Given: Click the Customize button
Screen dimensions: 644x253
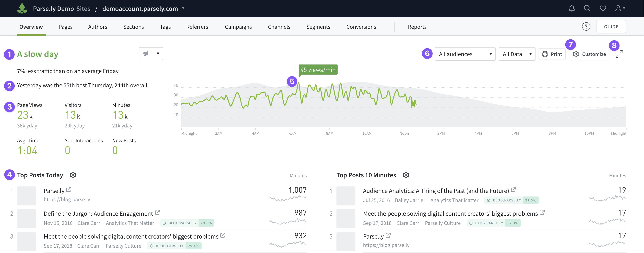Looking at the screenshot, I should 589,54.
